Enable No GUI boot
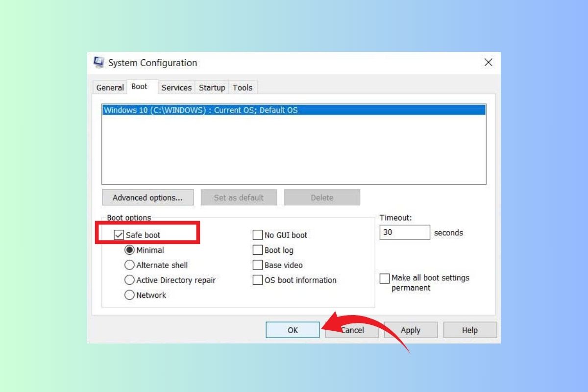This screenshot has width=588, height=392. pos(258,235)
